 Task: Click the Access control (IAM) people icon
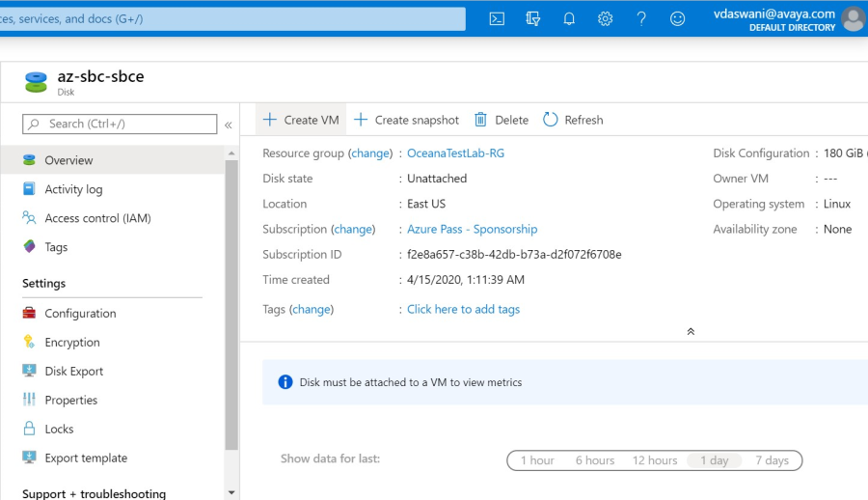coord(29,218)
